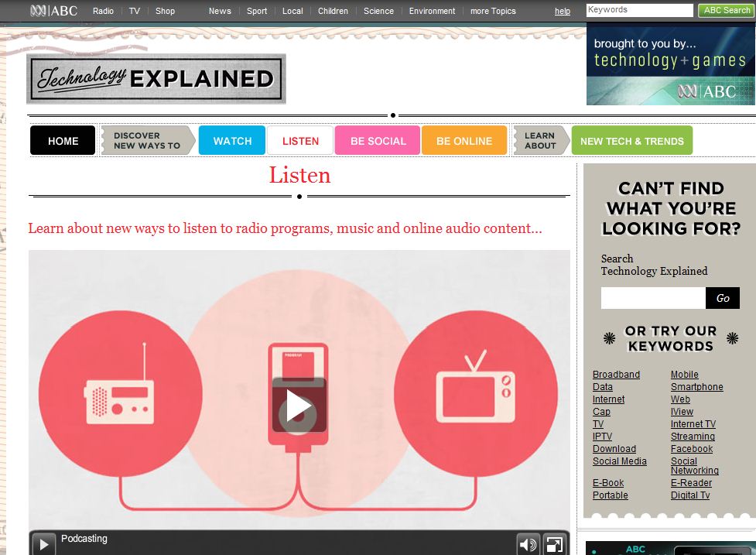
Task: Open the TV keyword link in sidebar
Action: (x=598, y=424)
